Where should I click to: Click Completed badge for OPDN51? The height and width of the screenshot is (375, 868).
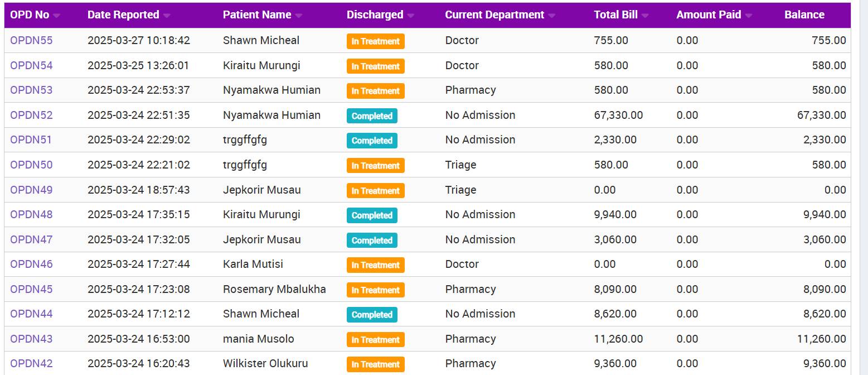point(372,140)
